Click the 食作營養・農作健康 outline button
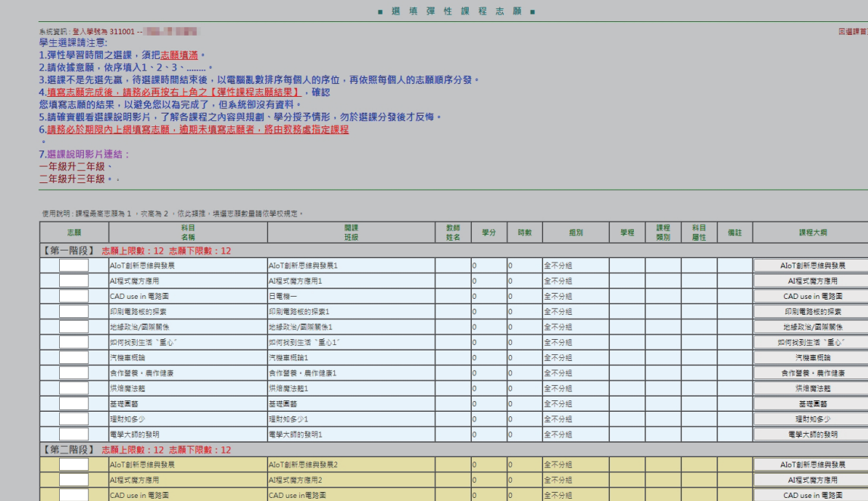 coord(811,372)
